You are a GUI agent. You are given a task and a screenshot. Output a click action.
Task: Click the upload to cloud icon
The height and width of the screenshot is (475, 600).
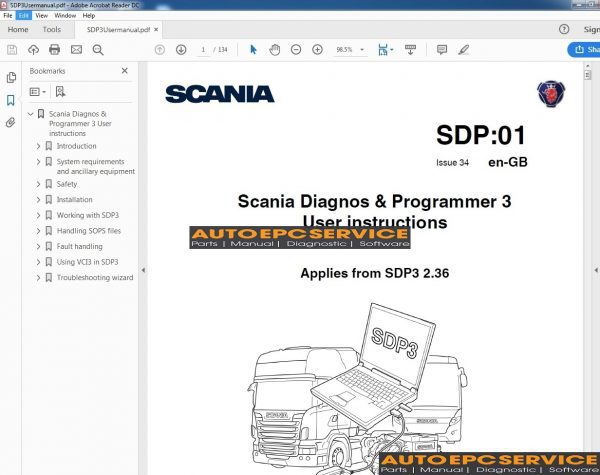click(33, 50)
